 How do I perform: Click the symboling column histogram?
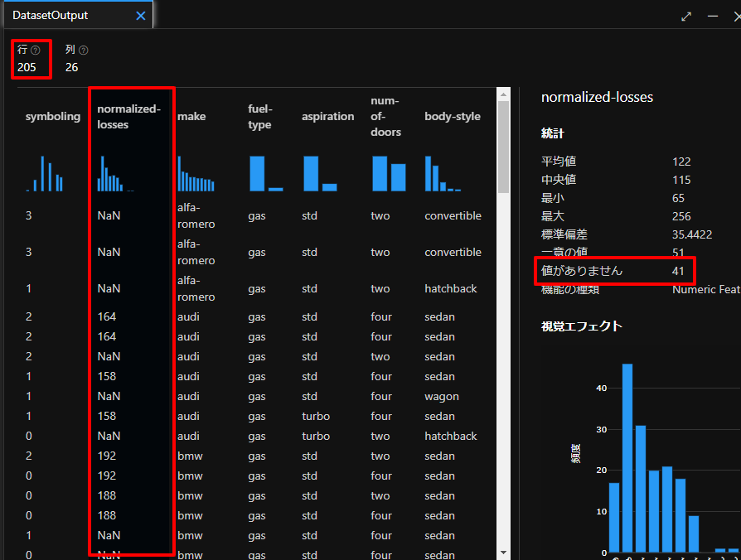[45, 173]
